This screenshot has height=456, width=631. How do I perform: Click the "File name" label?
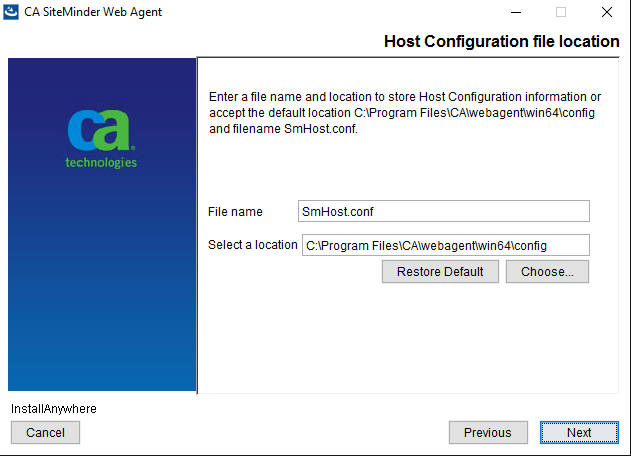click(x=235, y=212)
